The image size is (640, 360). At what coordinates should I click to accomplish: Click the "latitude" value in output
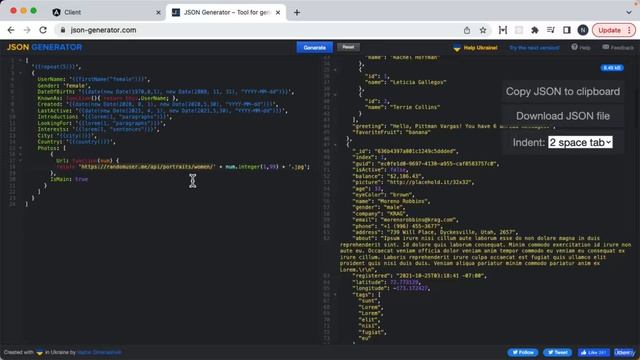point(405,282)
